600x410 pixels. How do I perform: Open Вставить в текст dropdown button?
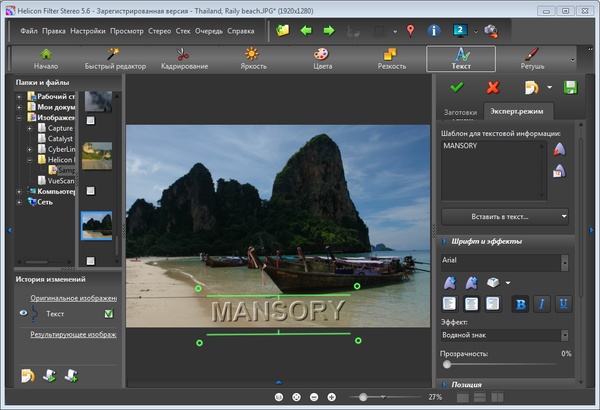tap(505, 217)
